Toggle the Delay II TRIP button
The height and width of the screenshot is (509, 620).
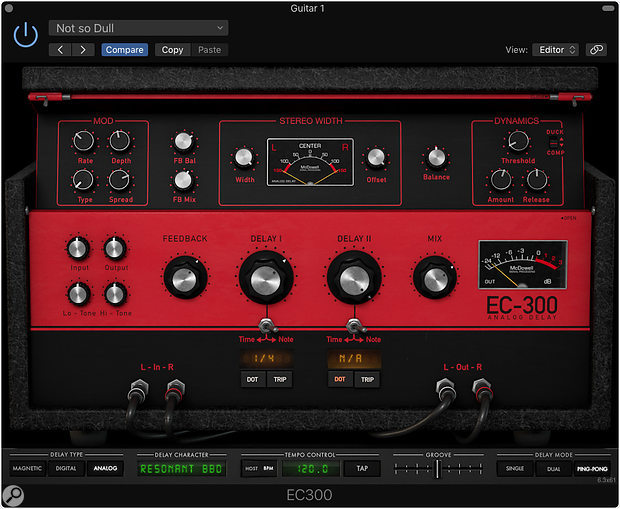(367, 380)
